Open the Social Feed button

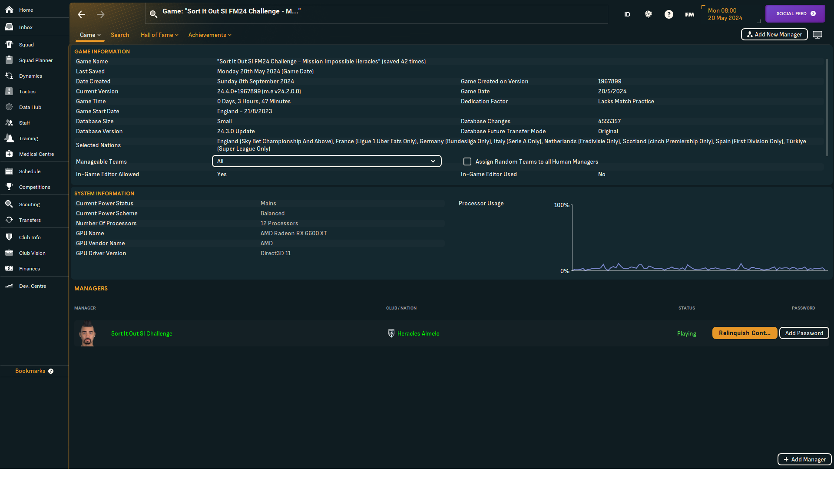pos(795,13)
